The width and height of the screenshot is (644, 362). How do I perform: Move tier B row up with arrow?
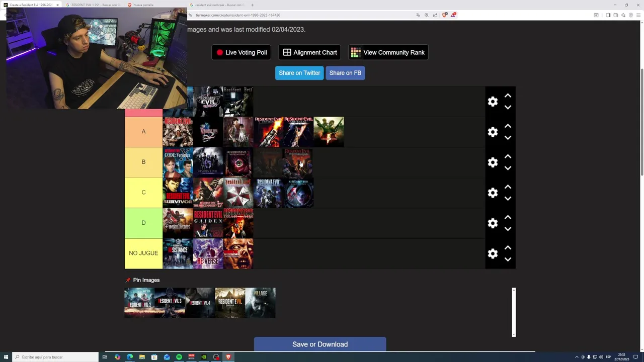point(508,156)
